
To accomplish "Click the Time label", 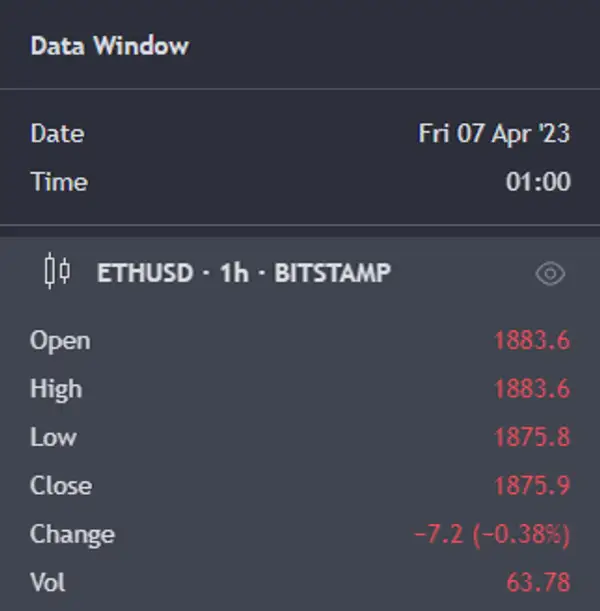I will click(59, 182).
